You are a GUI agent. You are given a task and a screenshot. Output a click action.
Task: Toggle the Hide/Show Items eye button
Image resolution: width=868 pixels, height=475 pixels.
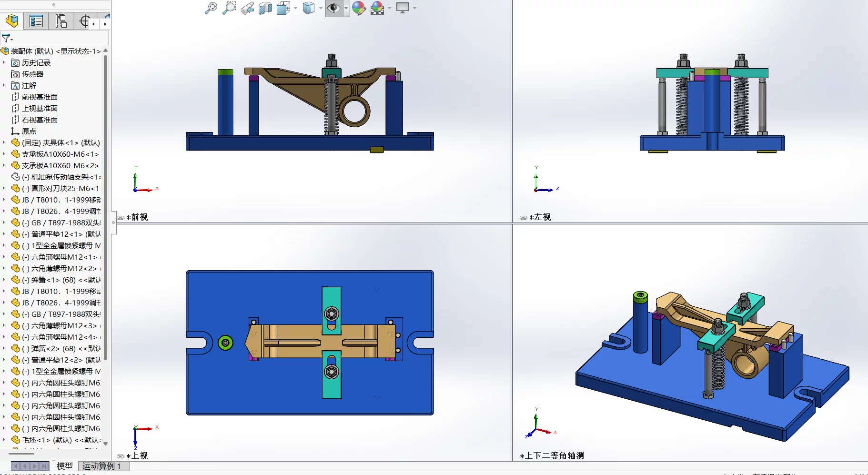coord(333,8)
